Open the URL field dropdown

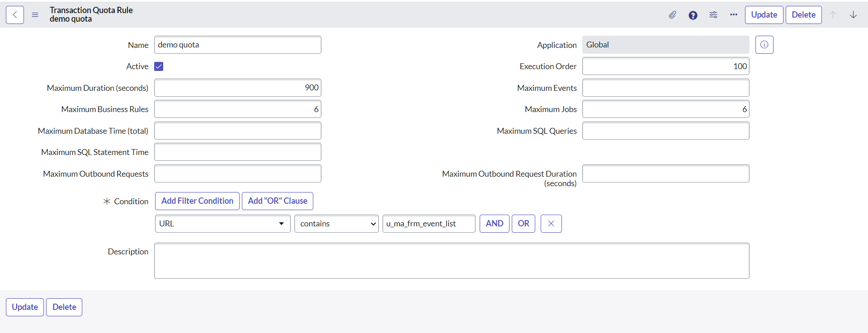(x=222, y=224)
